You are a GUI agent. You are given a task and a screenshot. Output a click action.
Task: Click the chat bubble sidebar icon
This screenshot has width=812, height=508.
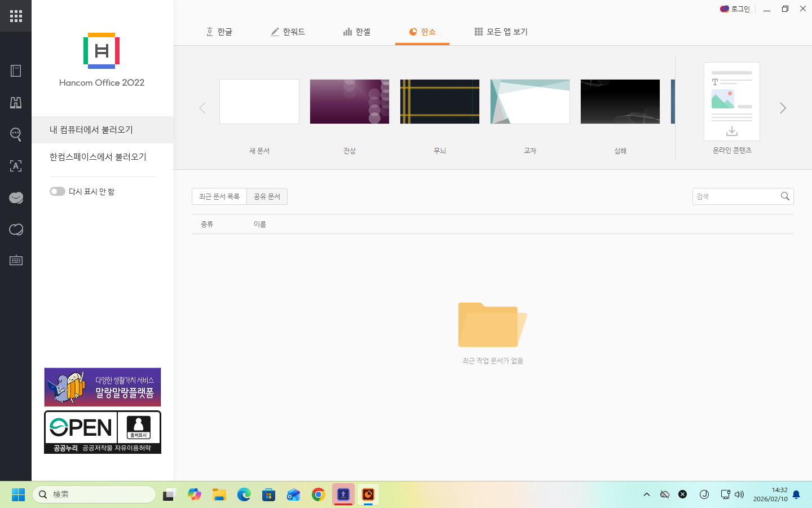coord(16,229)
